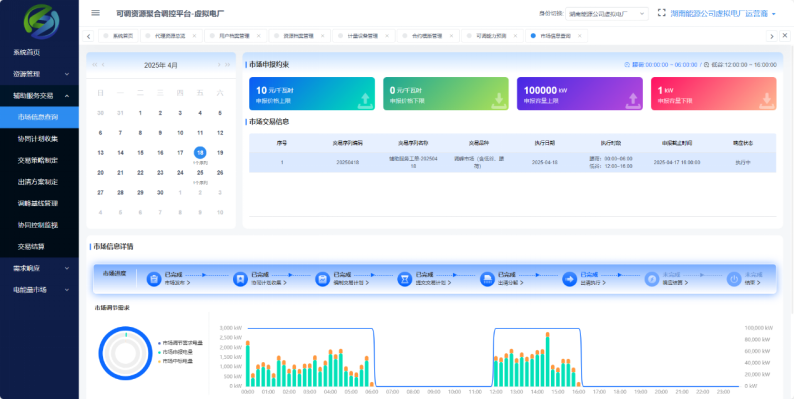Expand the 资源管理 sidebar menu
Image resolution: width=794 pixels, height=400 pixels.
pyautogui.click(x=39, y=74)
